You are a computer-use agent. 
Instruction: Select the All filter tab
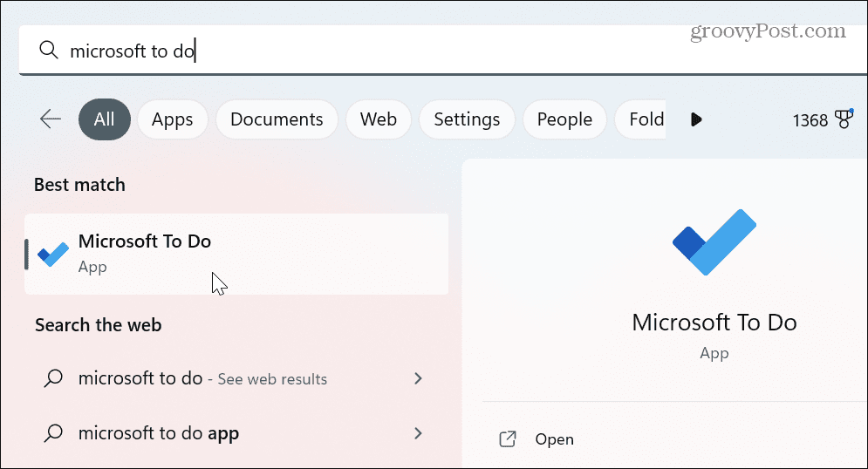point(105,119)
